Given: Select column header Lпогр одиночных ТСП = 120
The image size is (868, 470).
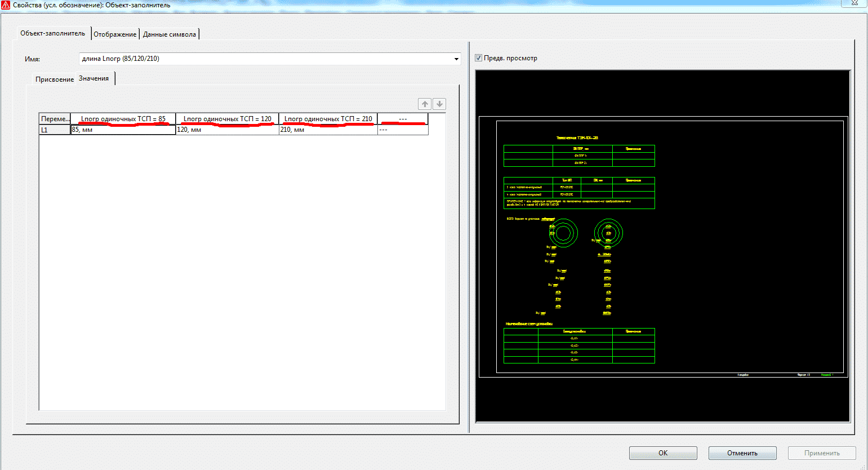Looking at the screenshot, I should [x=228, y=119].
